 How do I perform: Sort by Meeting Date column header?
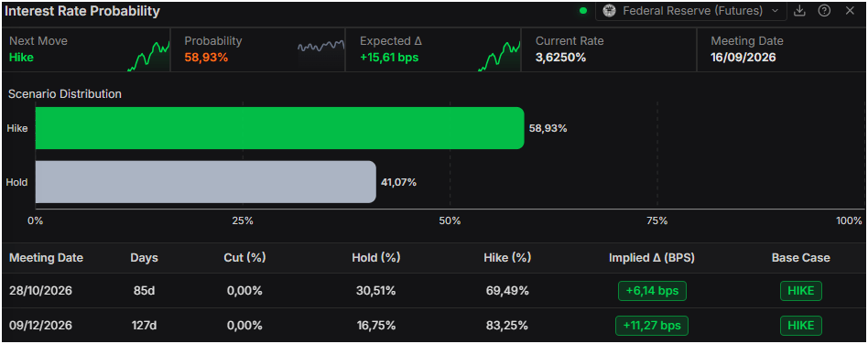[x=46, y=258]
